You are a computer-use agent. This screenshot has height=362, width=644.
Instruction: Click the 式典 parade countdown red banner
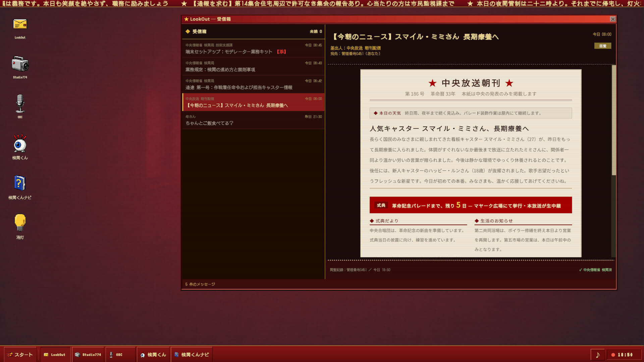471,205
